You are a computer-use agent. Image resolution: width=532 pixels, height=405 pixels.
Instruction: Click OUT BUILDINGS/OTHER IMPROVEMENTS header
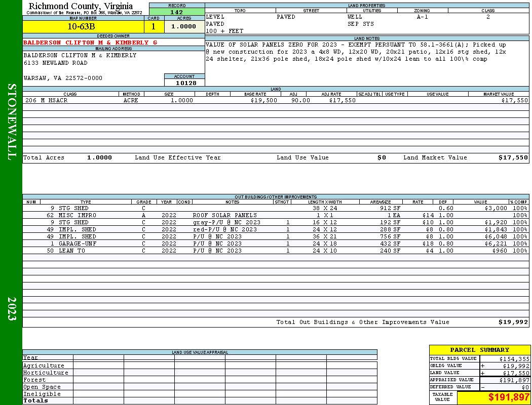(x=276, y=197)
